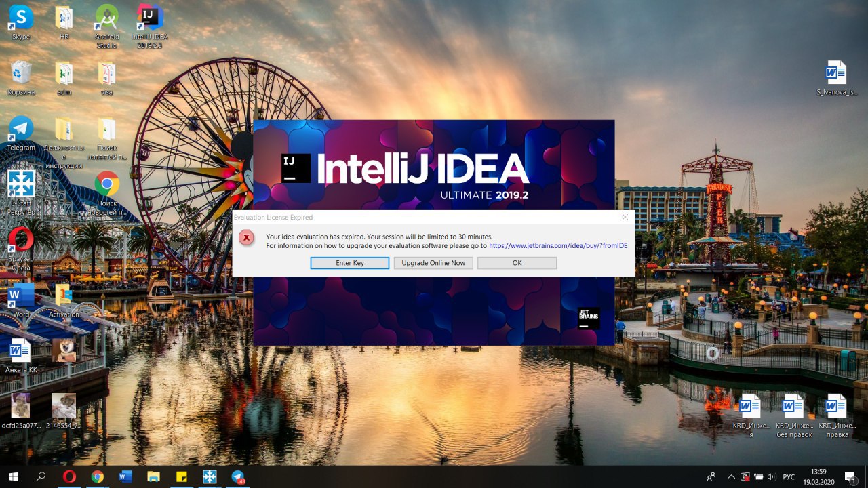Open the HR folder on desktop
This screenshot has height=488, width=868.
tap(64, 22)
